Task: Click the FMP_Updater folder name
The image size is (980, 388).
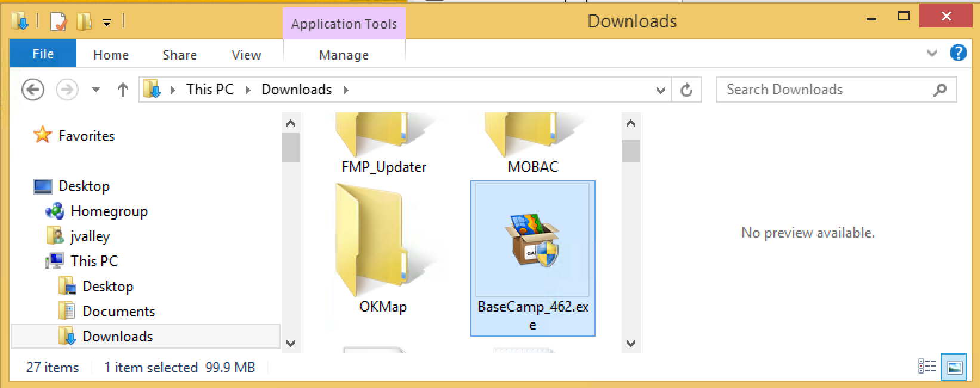Action: [x=384, y=167]
